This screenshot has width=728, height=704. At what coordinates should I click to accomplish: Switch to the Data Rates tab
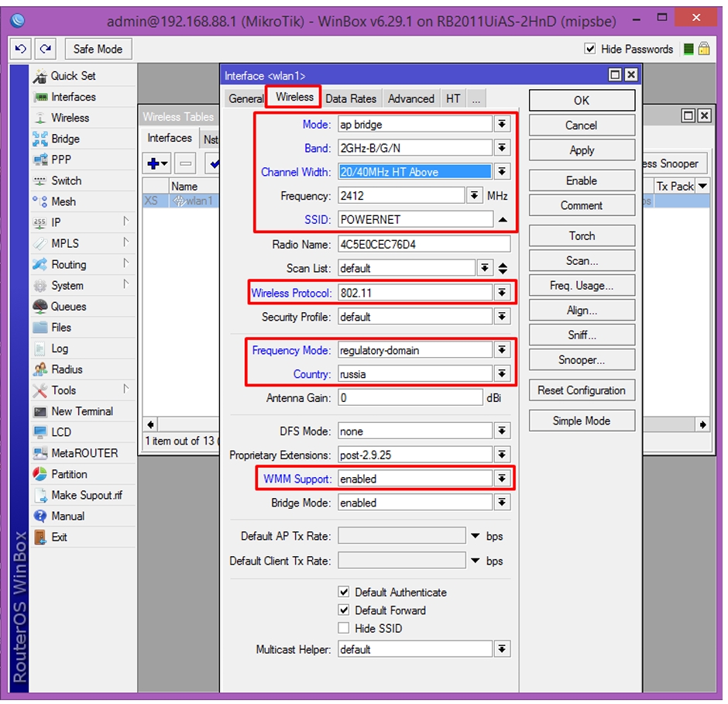(351, 98)
